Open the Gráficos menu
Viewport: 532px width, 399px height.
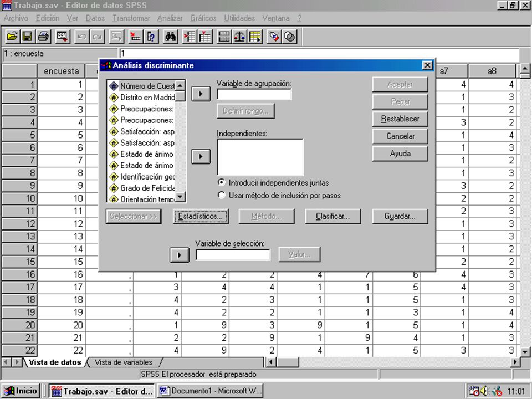[x=203, y=18]
